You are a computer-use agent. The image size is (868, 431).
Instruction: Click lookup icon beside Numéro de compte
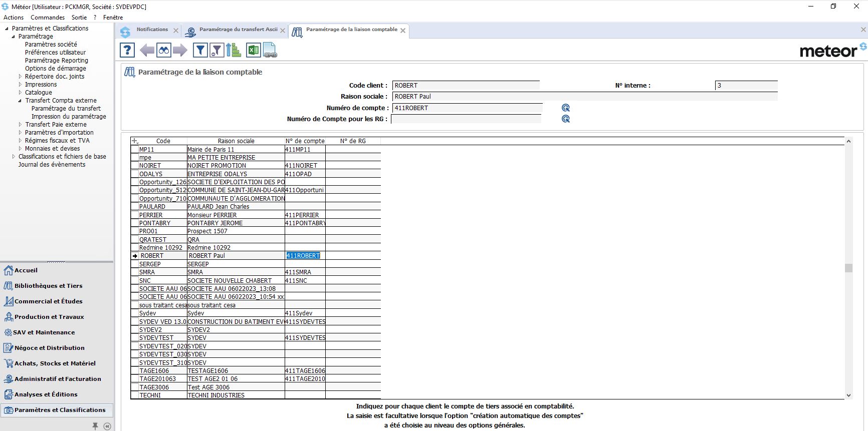(566, 108)
